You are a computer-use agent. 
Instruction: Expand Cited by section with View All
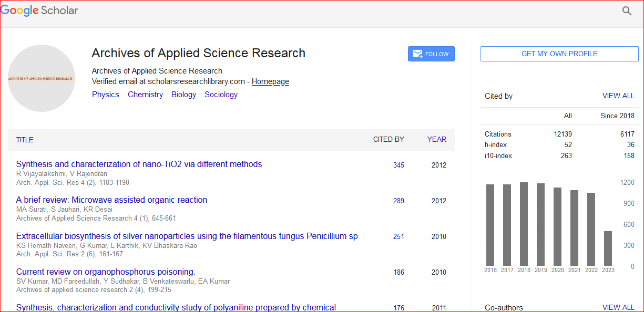coord(618,96)
